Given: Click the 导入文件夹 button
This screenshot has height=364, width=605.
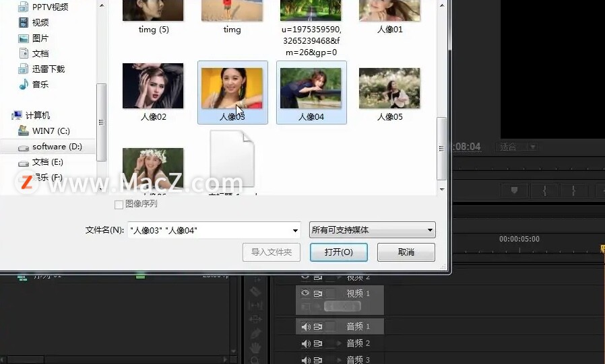Looking at the screenshot, I should click(x=272, y=252).
